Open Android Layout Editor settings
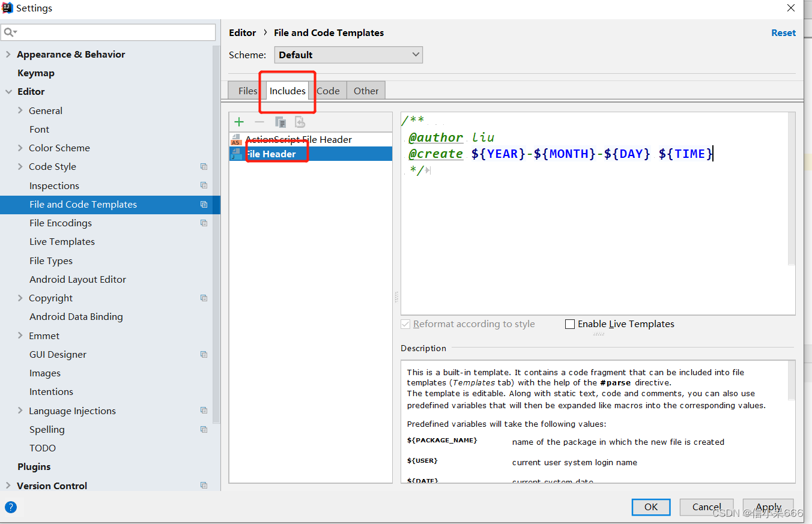 tap(77, 279)
